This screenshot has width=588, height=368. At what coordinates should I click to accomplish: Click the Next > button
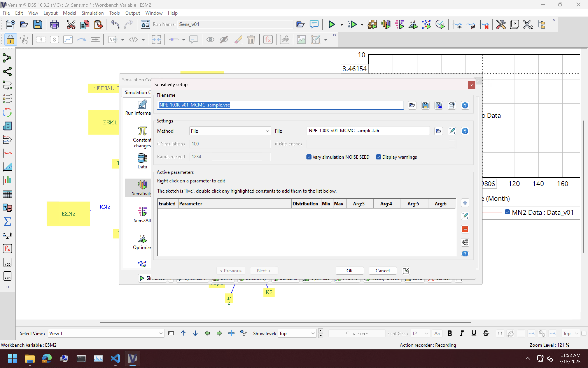click(264, 271)
